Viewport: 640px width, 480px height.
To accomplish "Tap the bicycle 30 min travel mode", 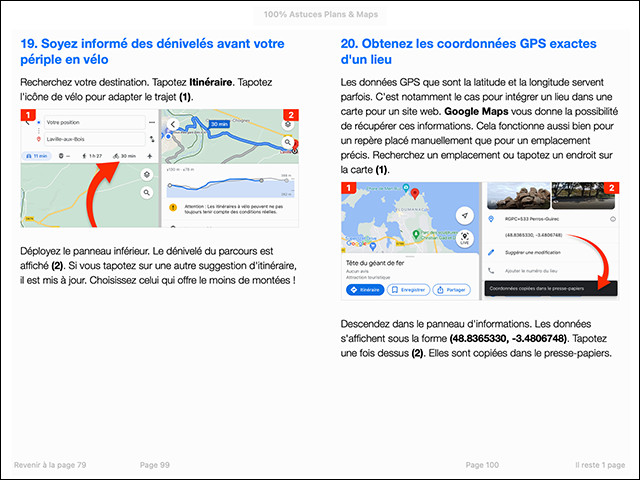I will click(x=124, y=156).
